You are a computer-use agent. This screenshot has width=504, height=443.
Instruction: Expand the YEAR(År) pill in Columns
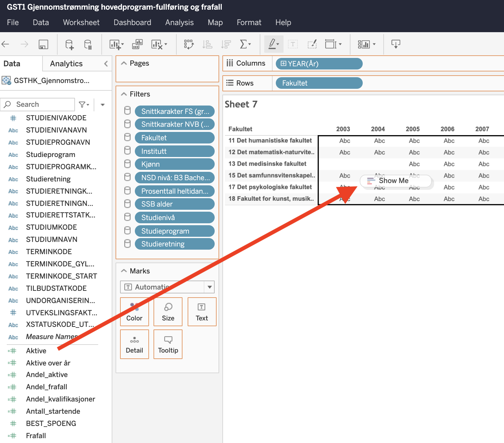click(x=283, y=64)
